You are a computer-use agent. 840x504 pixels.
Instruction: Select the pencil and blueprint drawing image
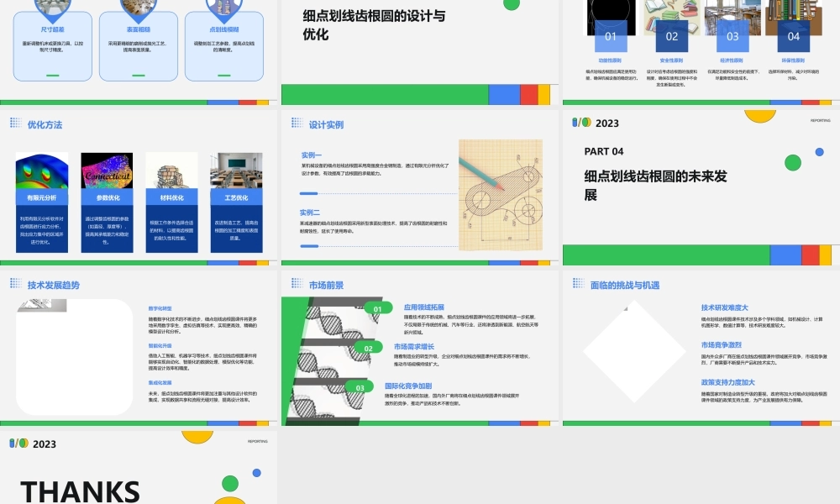(x=501, y=195)
